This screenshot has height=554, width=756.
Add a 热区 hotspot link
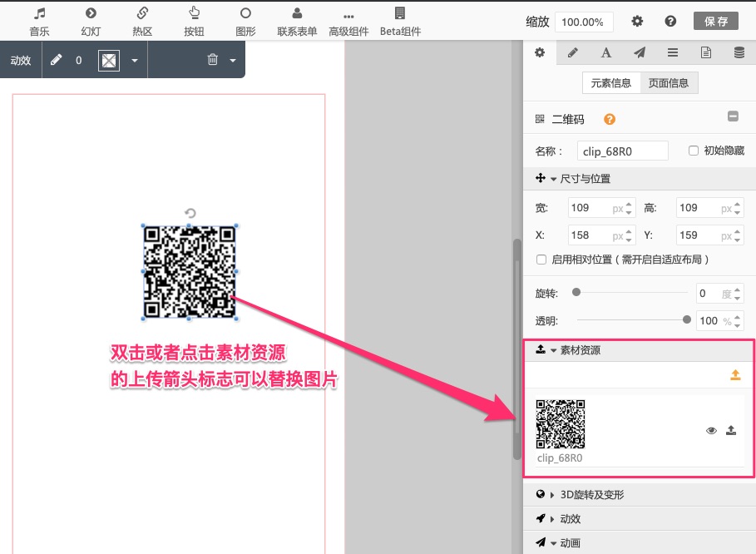142,22
